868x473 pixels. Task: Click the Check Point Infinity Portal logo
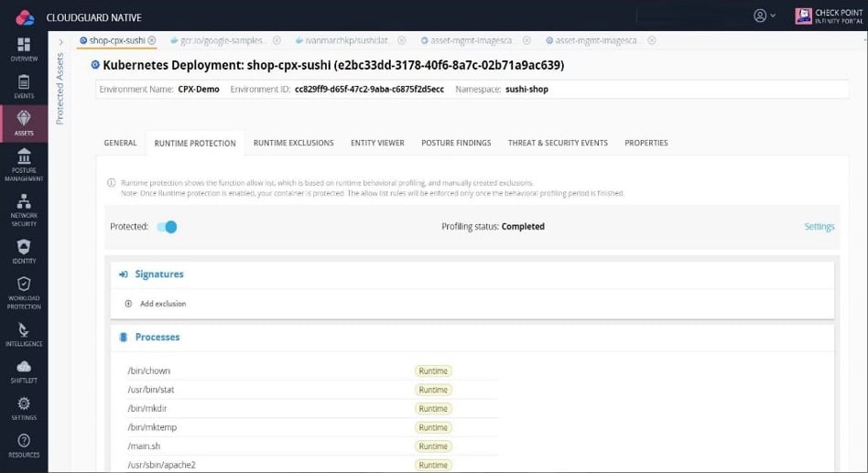[x=829, y=16]
